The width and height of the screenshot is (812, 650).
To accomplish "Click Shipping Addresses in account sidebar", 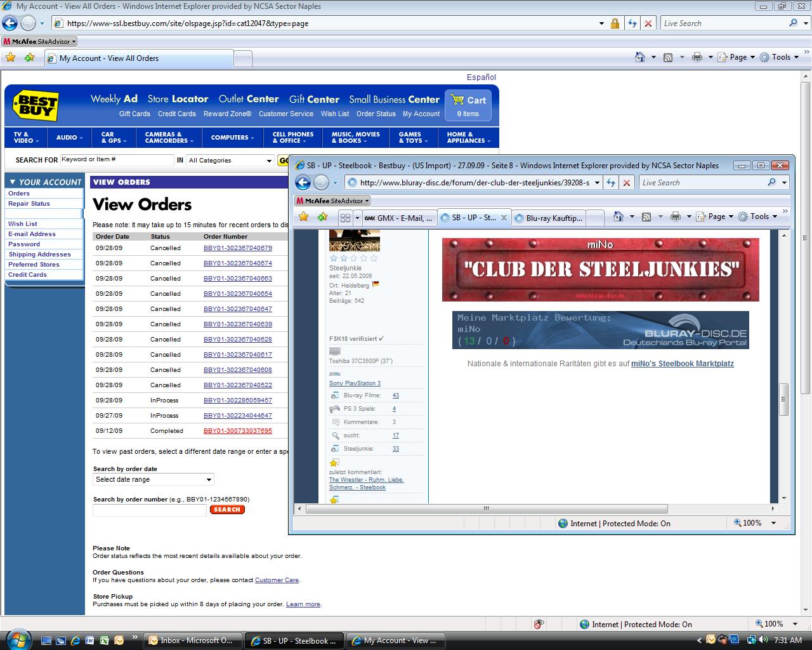I will tap(39, 255).
